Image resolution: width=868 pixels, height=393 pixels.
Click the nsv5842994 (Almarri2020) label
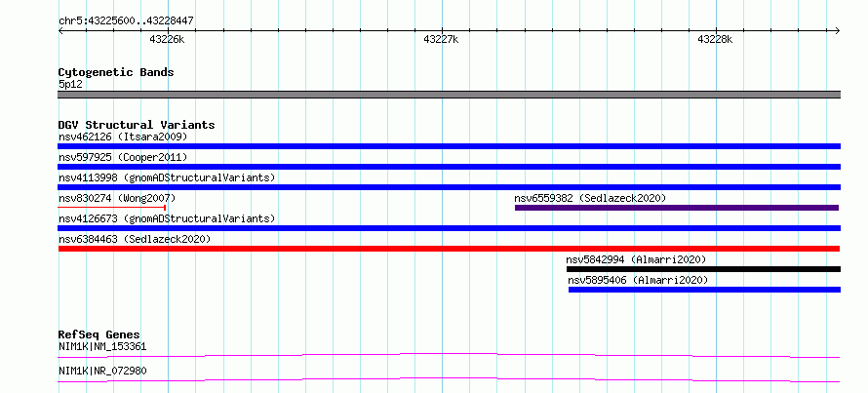(636, 259)
